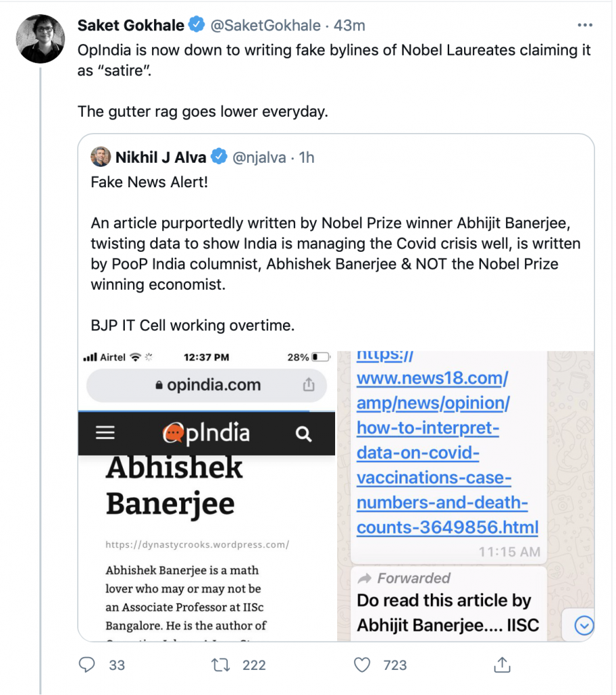The image size is (616, 695).
Task: Like the tweet with the heart icon
Action: tap(364, 664)
